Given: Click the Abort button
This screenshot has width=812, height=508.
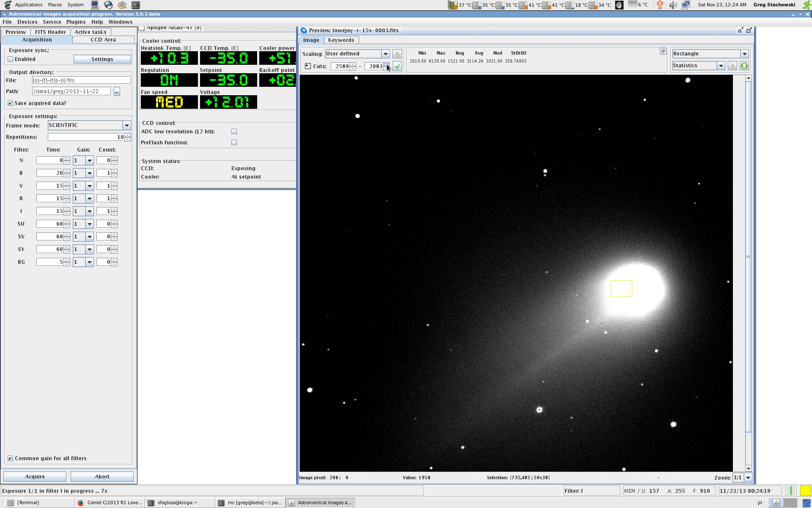Looking at the screenshot, I should tap(102, 476).
